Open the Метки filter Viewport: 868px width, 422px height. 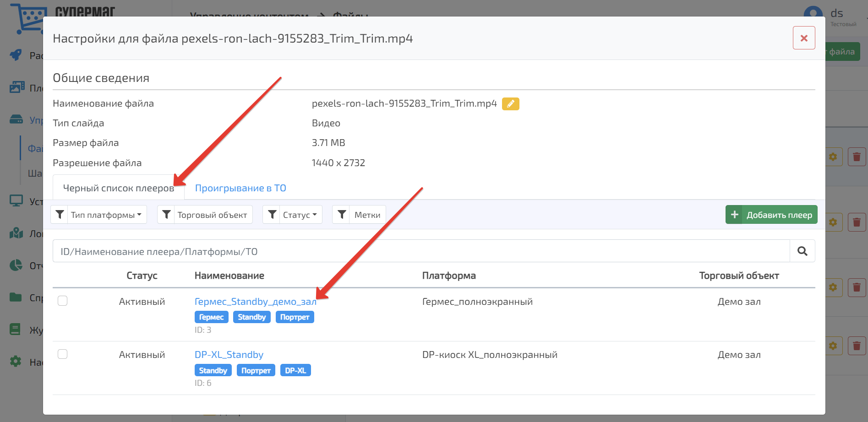click(367, 215)
